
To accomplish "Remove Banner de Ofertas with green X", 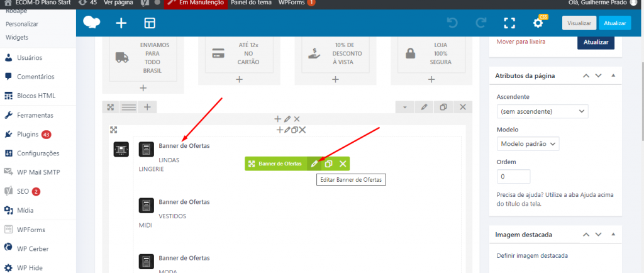I will [343, 164].
